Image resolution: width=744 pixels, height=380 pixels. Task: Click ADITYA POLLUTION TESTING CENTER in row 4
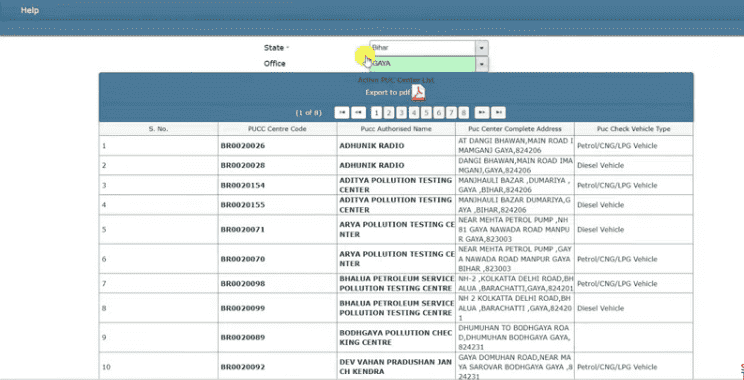click(396, 205)
